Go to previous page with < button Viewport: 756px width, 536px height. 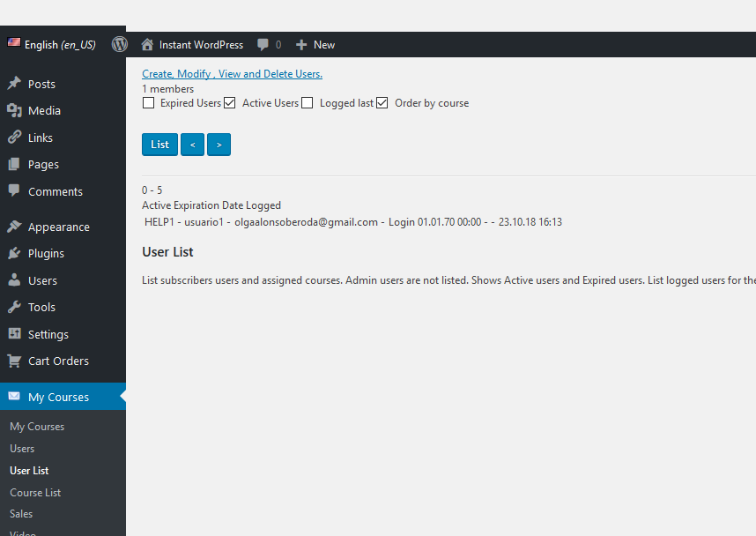coord(192,145)
